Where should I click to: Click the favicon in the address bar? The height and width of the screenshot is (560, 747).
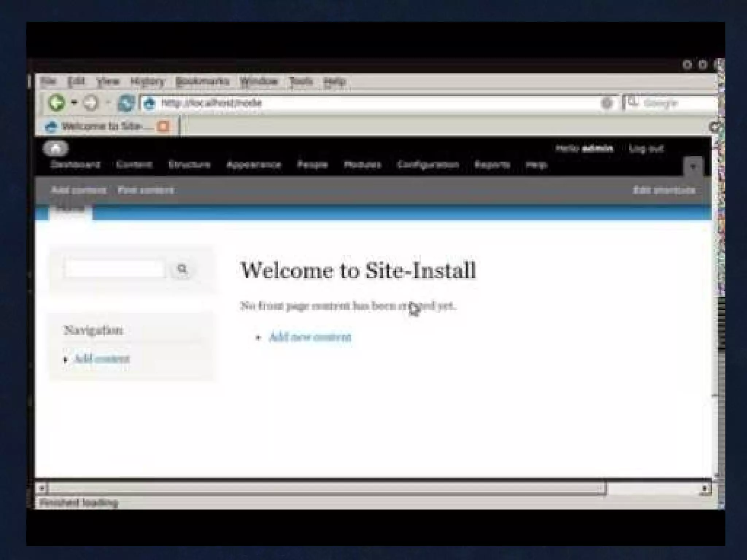(150, 103)
